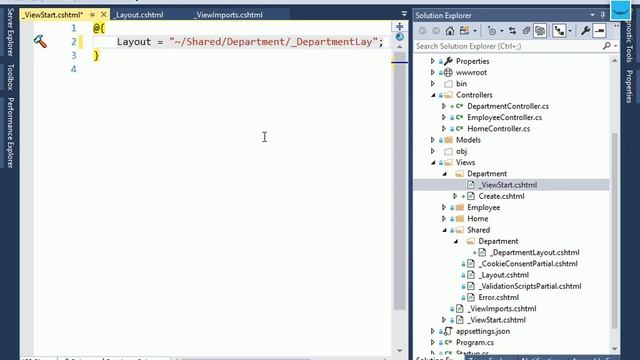Select _DepartmentLayout.cshtml in the tree
The image size is (640, 360).
coord(534,252)
